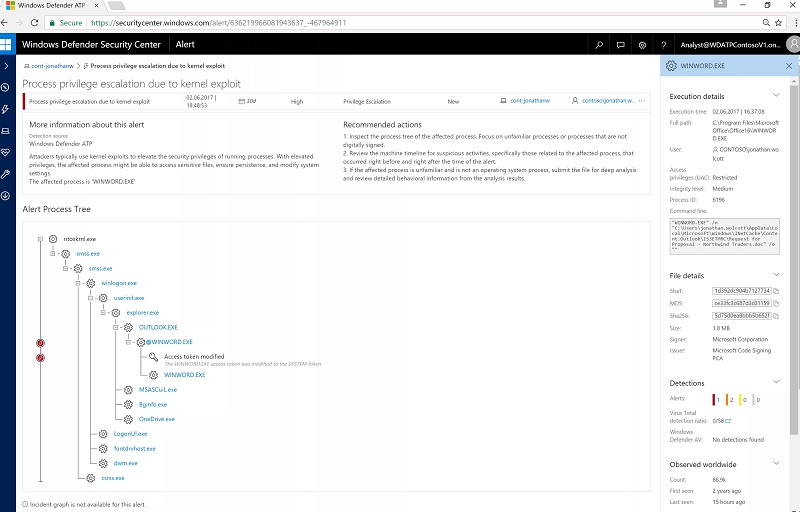The width and height of the screenshot is (800, 512).
Task: Open the settings gear in the header bar
Action: pos(642,45)
